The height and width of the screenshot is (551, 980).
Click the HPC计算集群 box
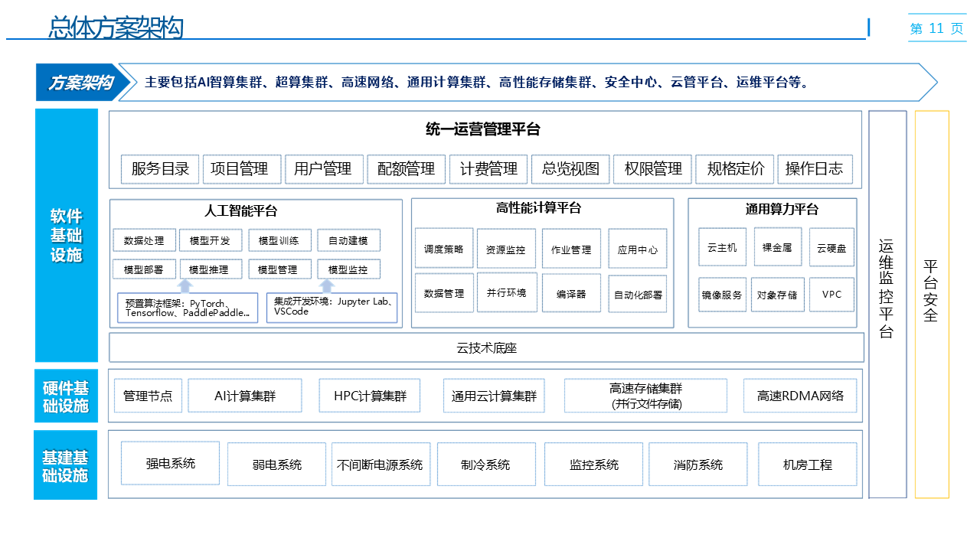point(371,396)
